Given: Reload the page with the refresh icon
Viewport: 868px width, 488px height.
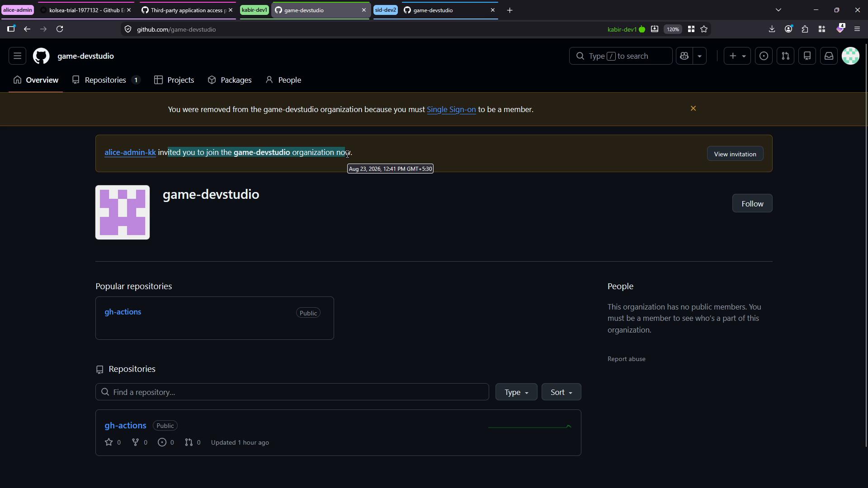Looking at the screenshot, I should tap(60, 29).
